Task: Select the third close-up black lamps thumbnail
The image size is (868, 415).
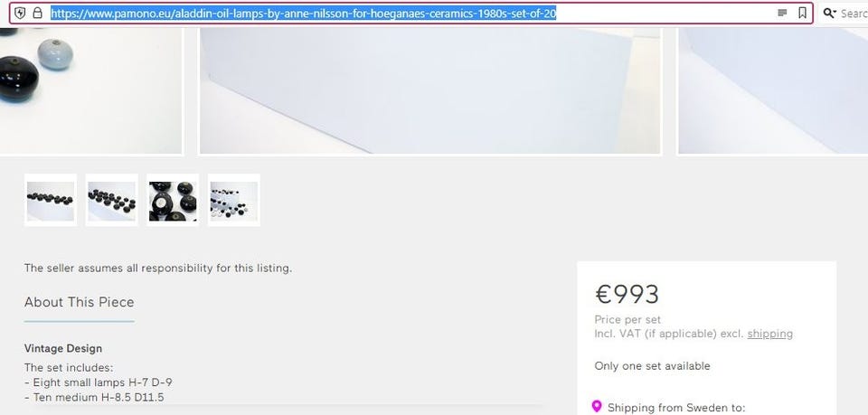Action: [x=173, y=201]
